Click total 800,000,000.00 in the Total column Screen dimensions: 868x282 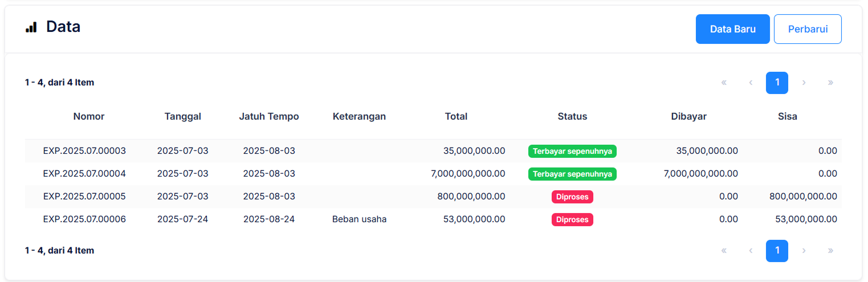click(471, 197)
